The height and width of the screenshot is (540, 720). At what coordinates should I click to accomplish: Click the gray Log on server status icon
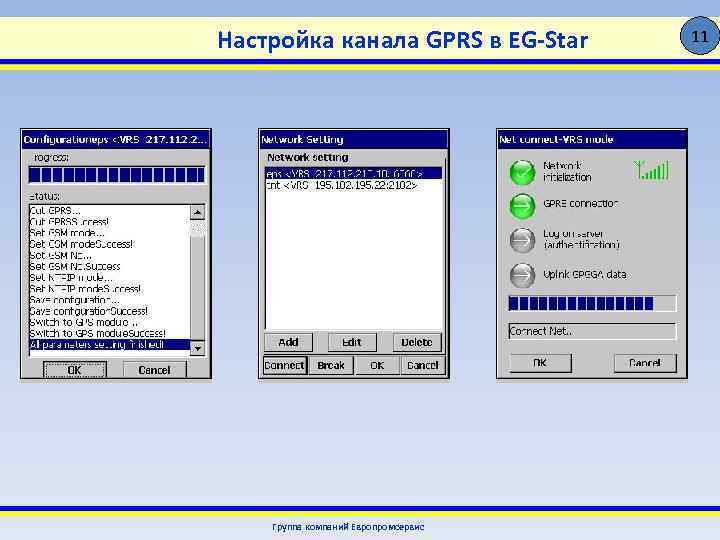[523, 240]
